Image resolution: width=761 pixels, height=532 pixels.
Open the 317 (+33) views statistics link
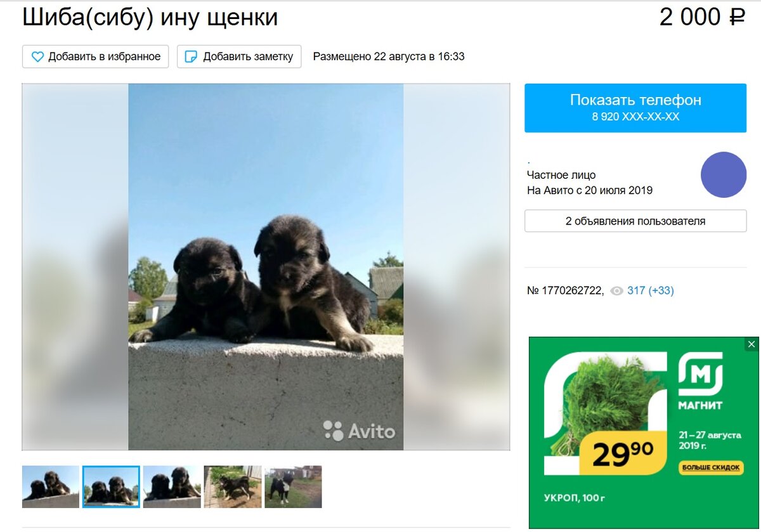click(651, 290)
